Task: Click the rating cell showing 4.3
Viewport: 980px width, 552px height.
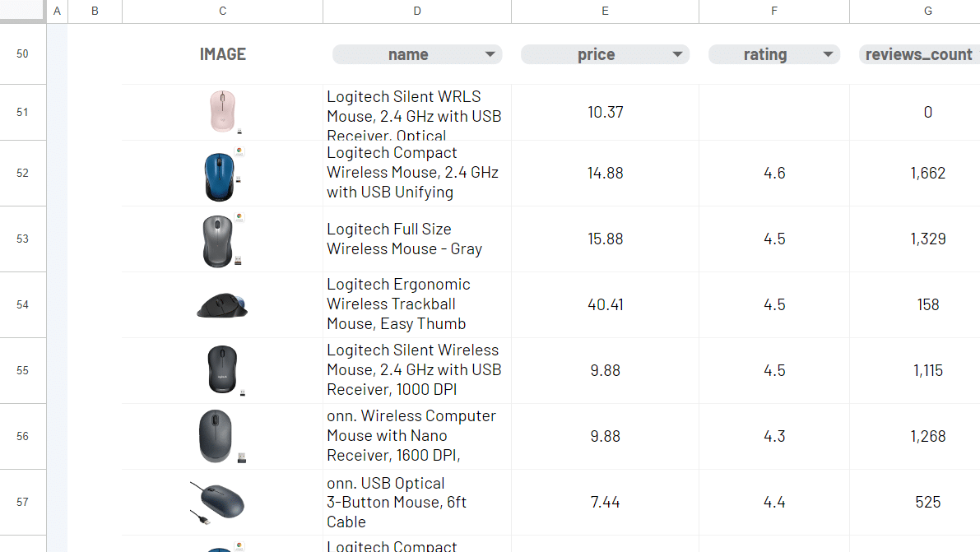Action: pos(773,436)
